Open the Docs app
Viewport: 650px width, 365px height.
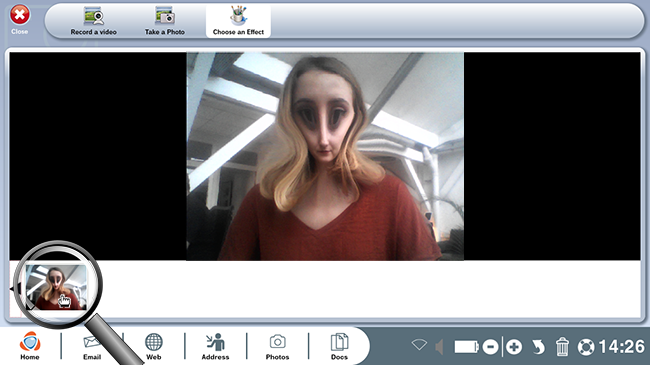[x=339, y=346]
